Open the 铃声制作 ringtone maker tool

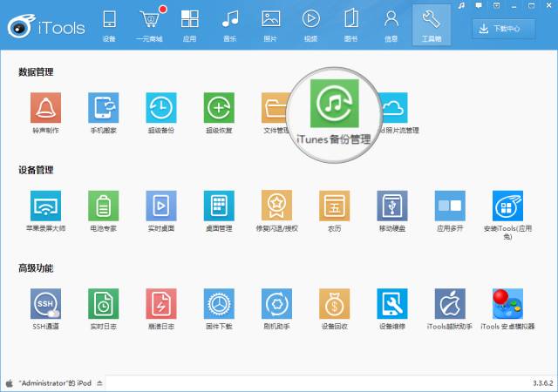45,107
